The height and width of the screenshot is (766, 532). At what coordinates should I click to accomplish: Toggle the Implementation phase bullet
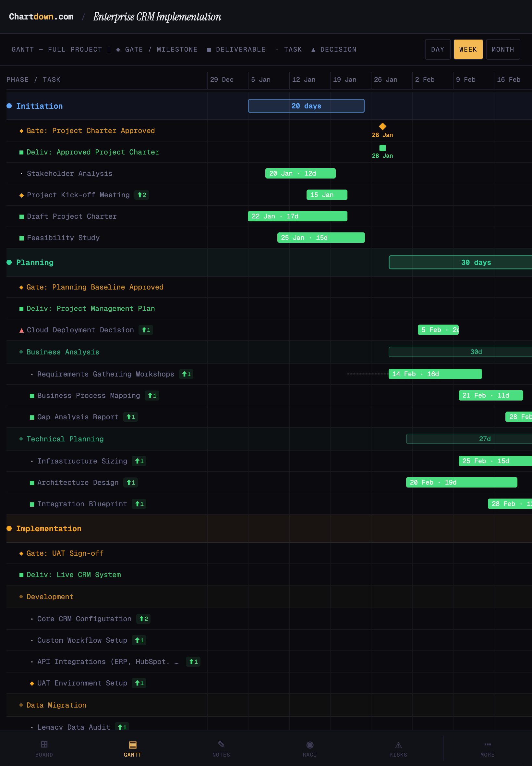tap(9, 528)
